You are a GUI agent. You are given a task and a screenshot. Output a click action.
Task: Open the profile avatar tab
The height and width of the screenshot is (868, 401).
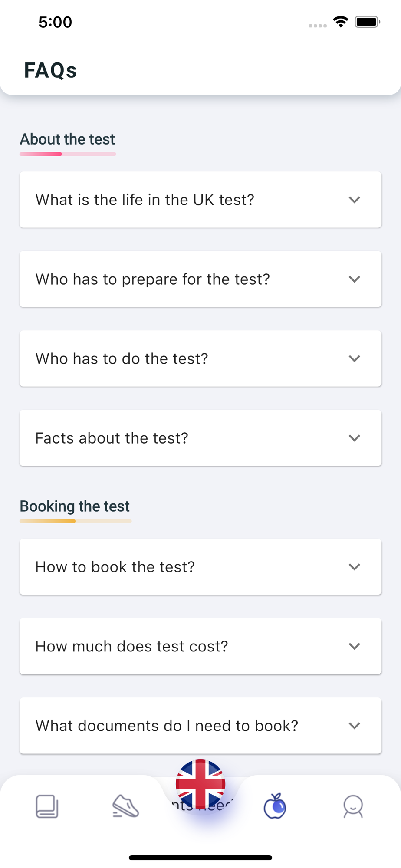353,806
